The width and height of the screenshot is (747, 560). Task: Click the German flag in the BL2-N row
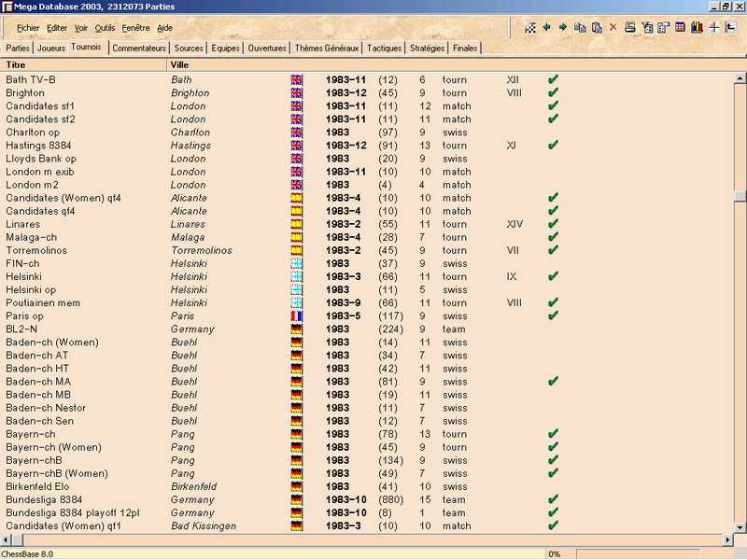[x=296, y=329]
